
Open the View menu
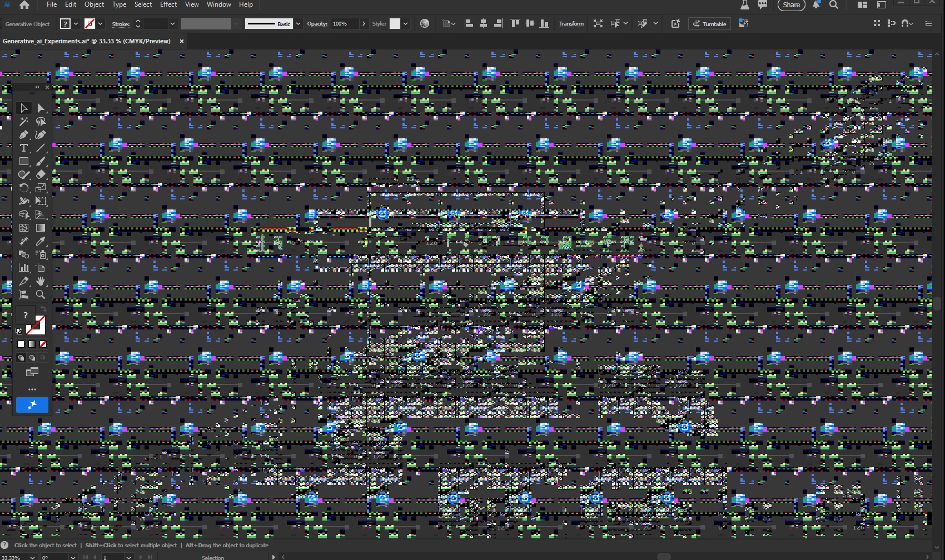point(192,4)
